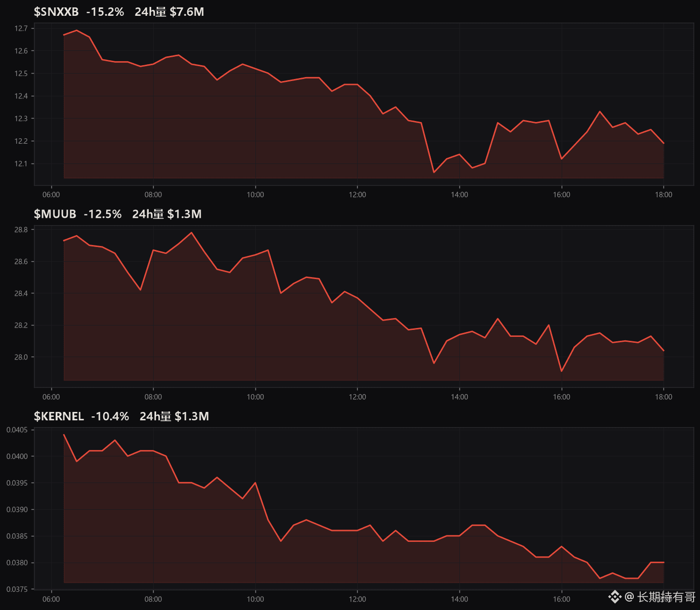Click the 12.6 price axis label

click(21, 51)
